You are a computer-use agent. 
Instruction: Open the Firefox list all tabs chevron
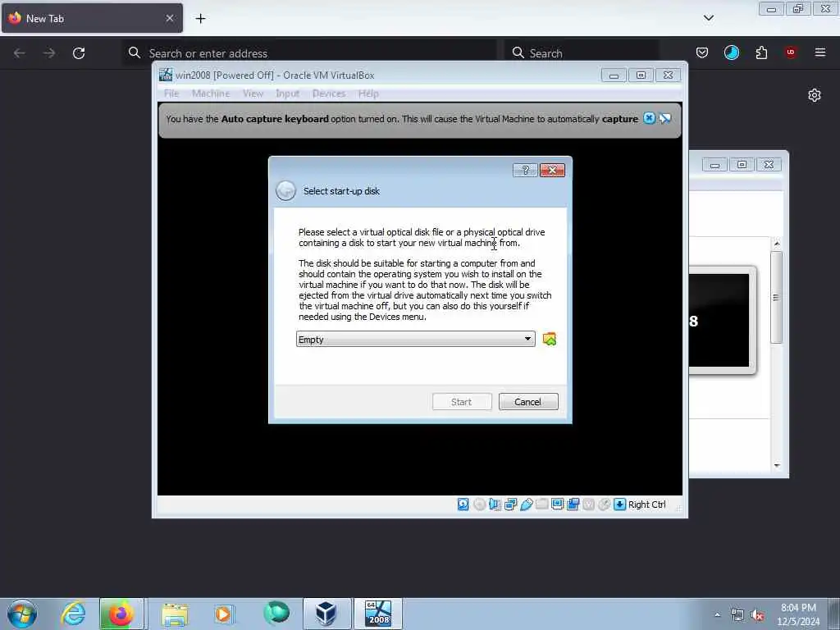(708, 18)
